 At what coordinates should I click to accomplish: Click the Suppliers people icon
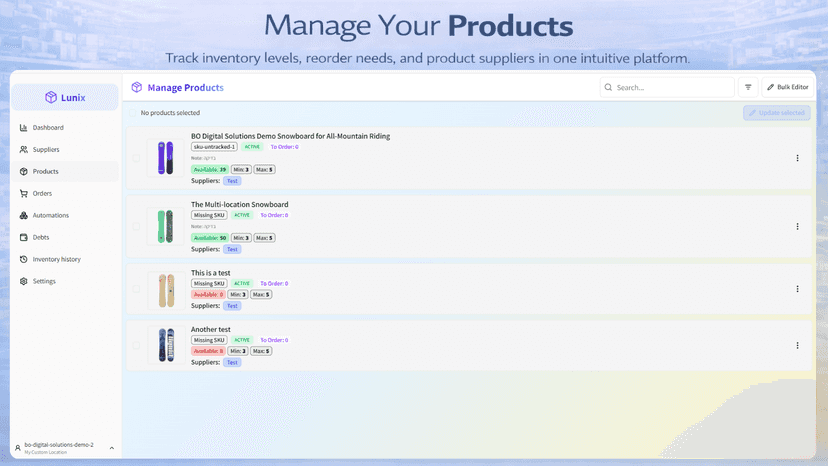click(x=23, y=150)
